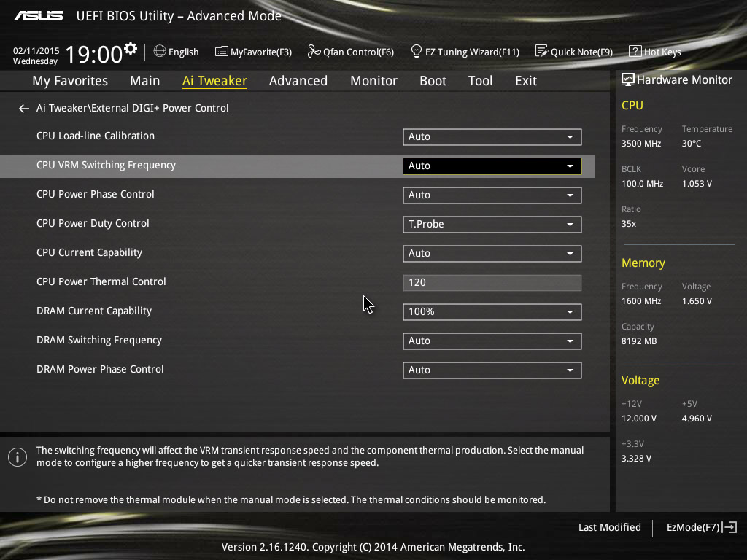Select the Exit tab
The height and width of the screenshot is (560, 747).
point(526,81)
